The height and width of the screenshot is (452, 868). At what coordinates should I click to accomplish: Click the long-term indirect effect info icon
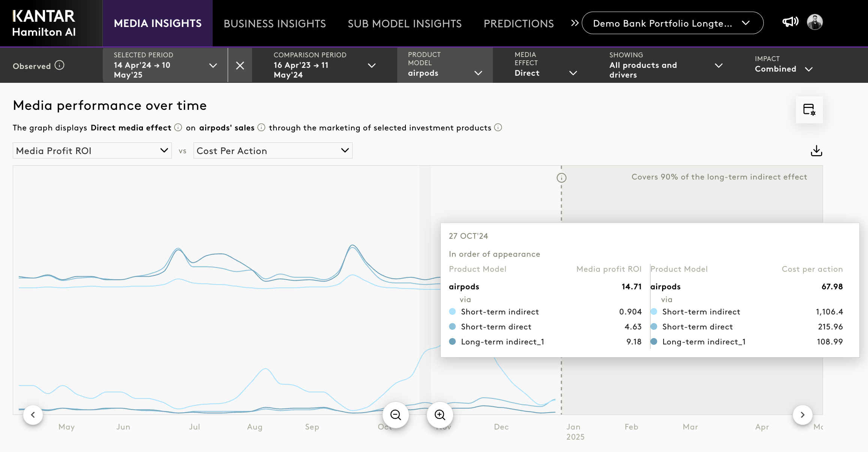561,178
